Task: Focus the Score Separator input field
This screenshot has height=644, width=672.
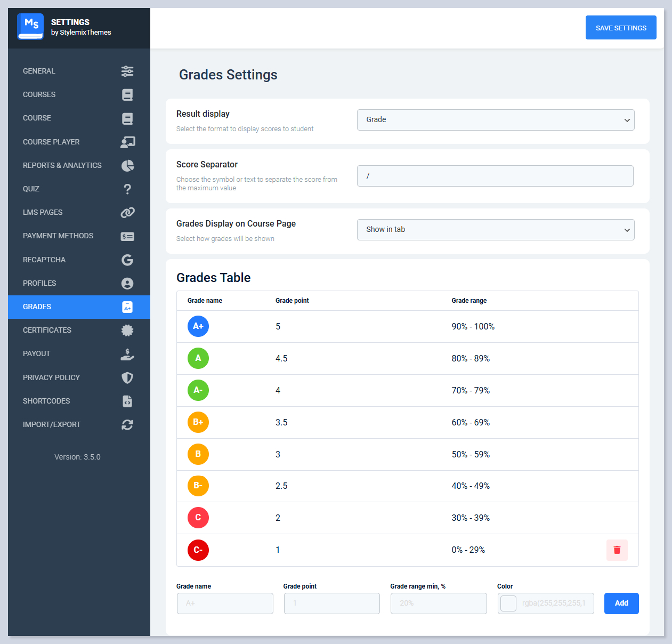Action: click(x=495, y=176)
